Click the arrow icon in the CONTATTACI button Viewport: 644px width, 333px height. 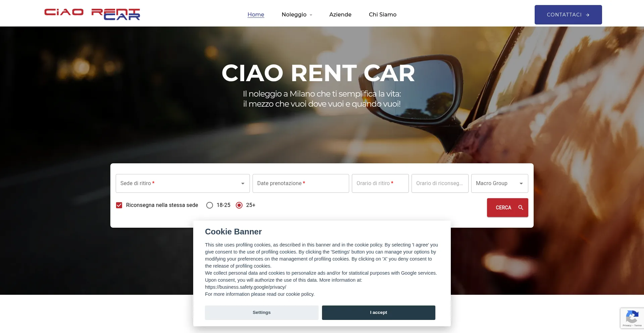click(x=588, y=15)
